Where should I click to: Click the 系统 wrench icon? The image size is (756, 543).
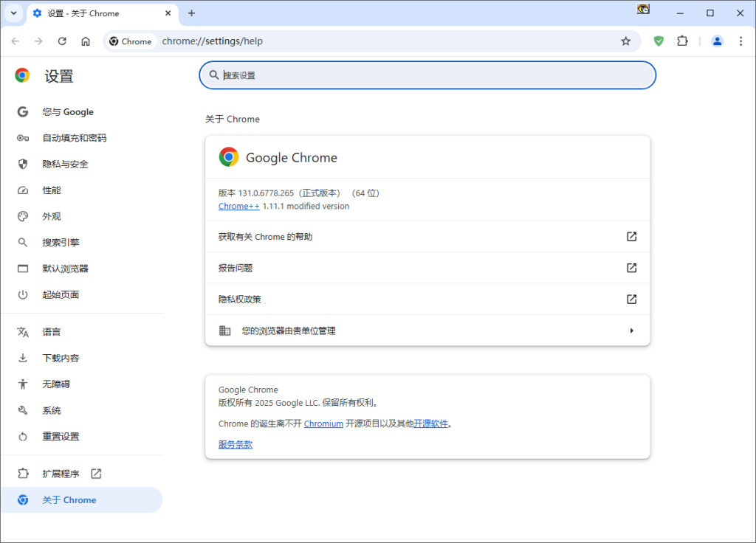[x=23, y=410]
